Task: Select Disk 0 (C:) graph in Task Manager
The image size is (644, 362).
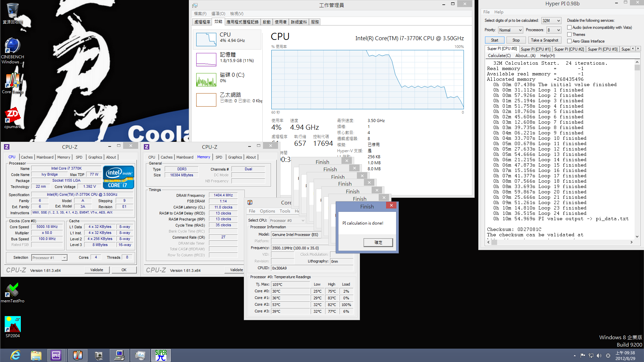Action: click(x=206, y=80)
